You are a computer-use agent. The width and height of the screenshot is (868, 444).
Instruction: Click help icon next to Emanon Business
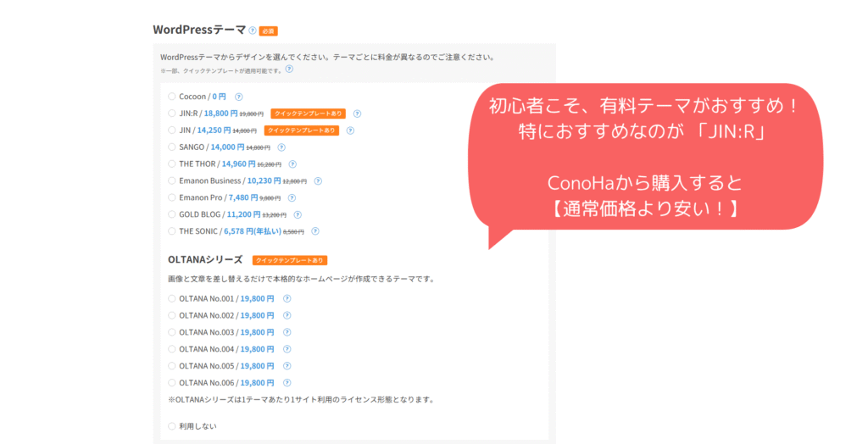click(x=318, y=180)
